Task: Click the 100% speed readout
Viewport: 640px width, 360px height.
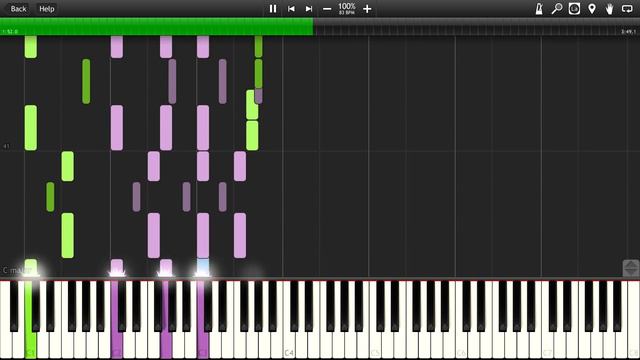Action: coord(347,7)
